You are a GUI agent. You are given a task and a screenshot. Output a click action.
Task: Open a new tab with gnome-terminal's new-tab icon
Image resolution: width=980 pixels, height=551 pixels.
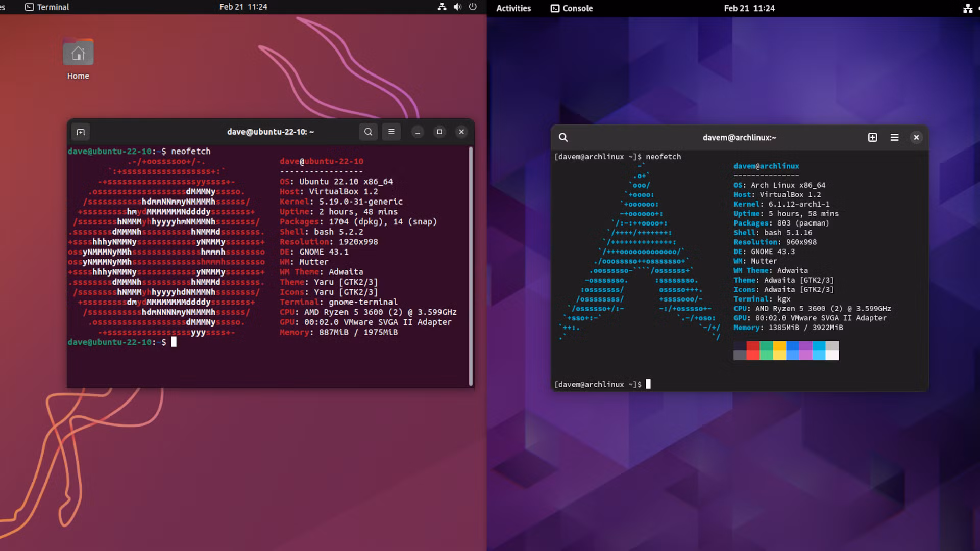[81, 132]
